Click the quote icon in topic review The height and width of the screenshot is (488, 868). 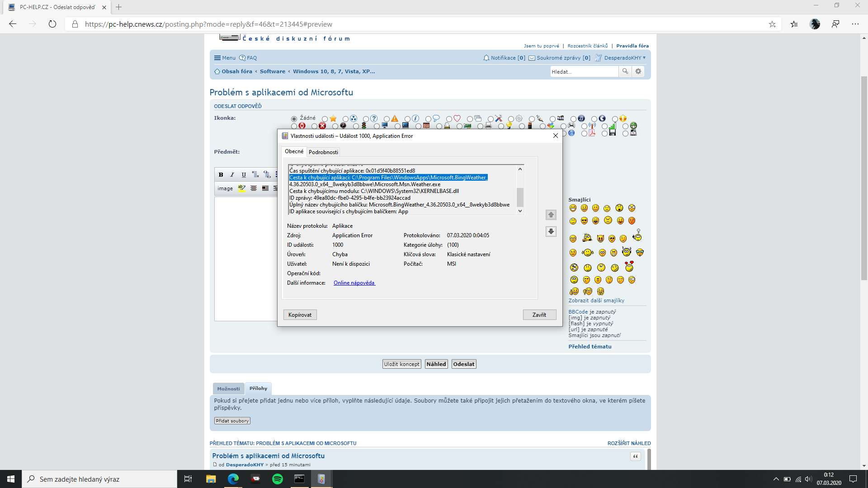tap(635, 456)
